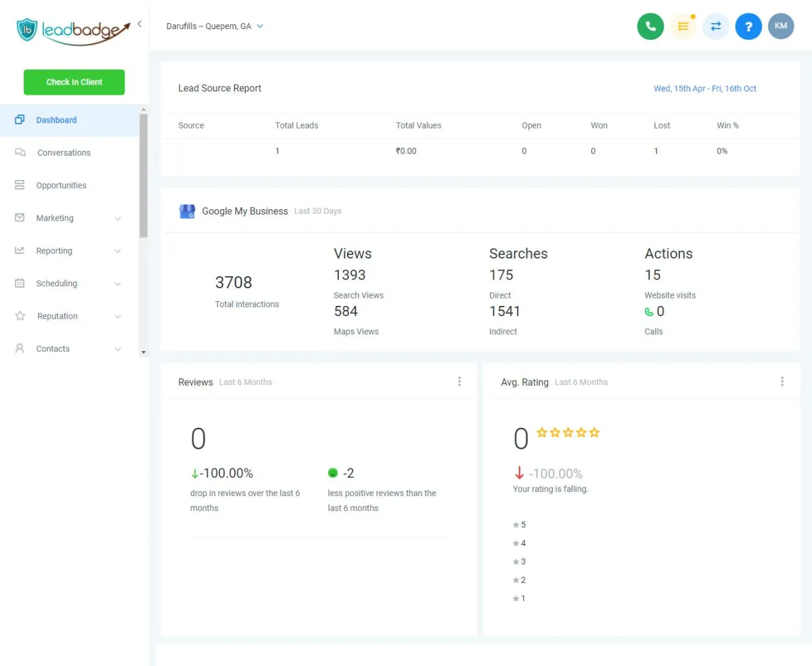
Task: Click the Google My Business store icon
Action: click(x=187, y=211)
